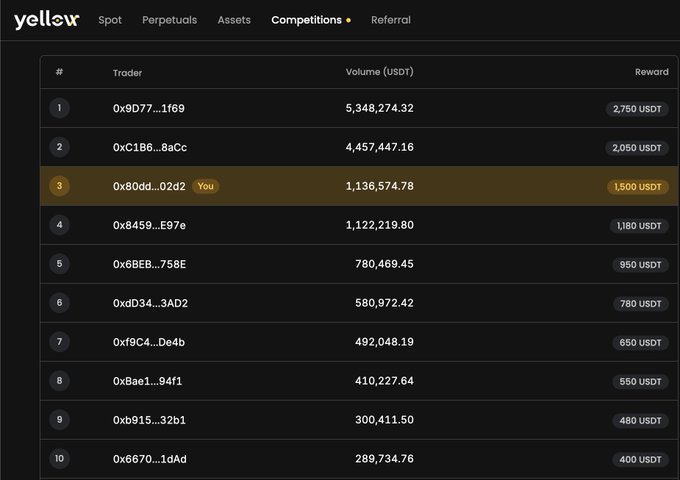Click the 650 USDT reward pill

tap(641, 343)
